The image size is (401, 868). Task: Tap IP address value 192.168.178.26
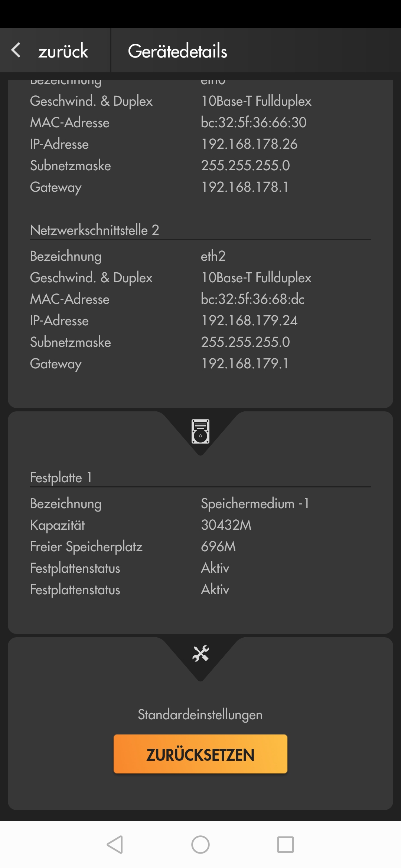pyautogui.click(x=249, y=144)
